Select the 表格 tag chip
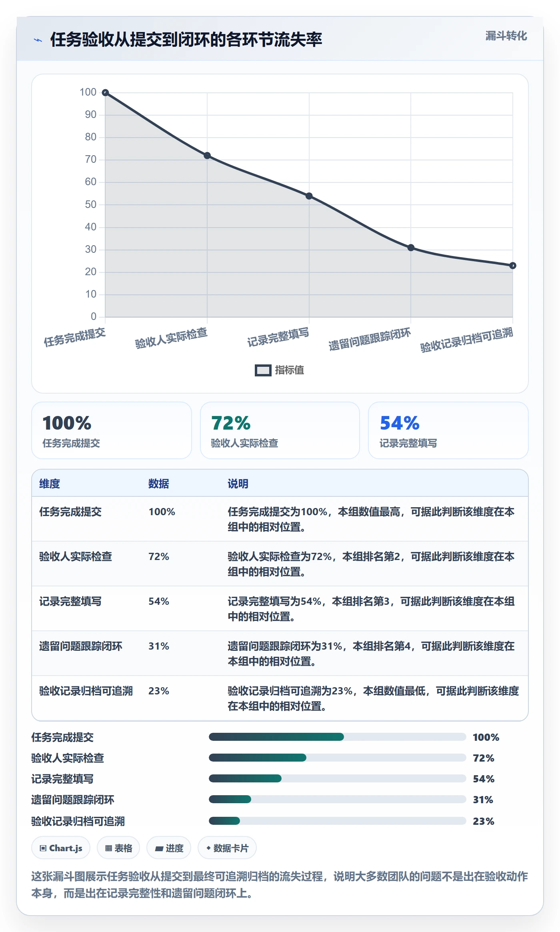Image resolution: width=560 pixels, height=932 pixels. pyautogui.click(x=118, y=848)
